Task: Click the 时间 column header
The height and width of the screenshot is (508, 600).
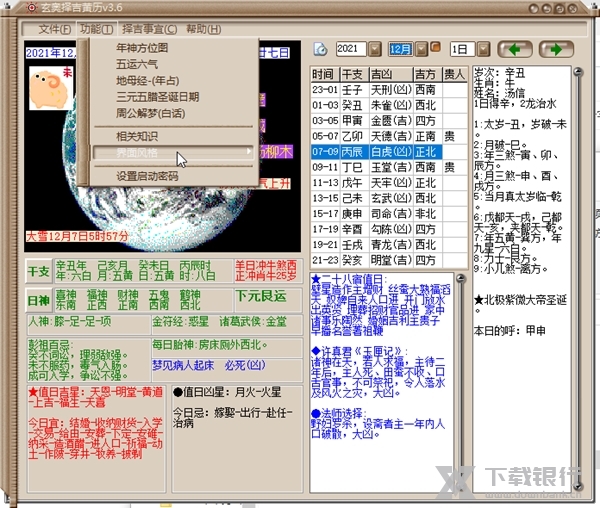Action: point(325,74)
